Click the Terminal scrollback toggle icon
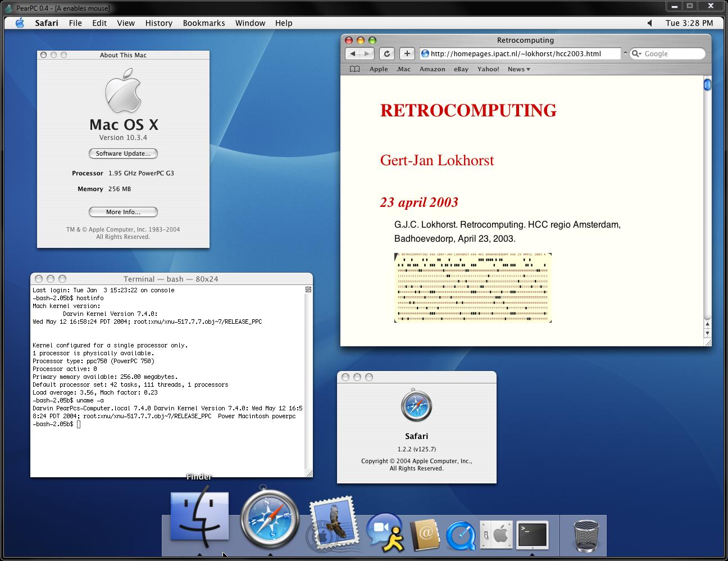728x561 pixels. [308, 289]
